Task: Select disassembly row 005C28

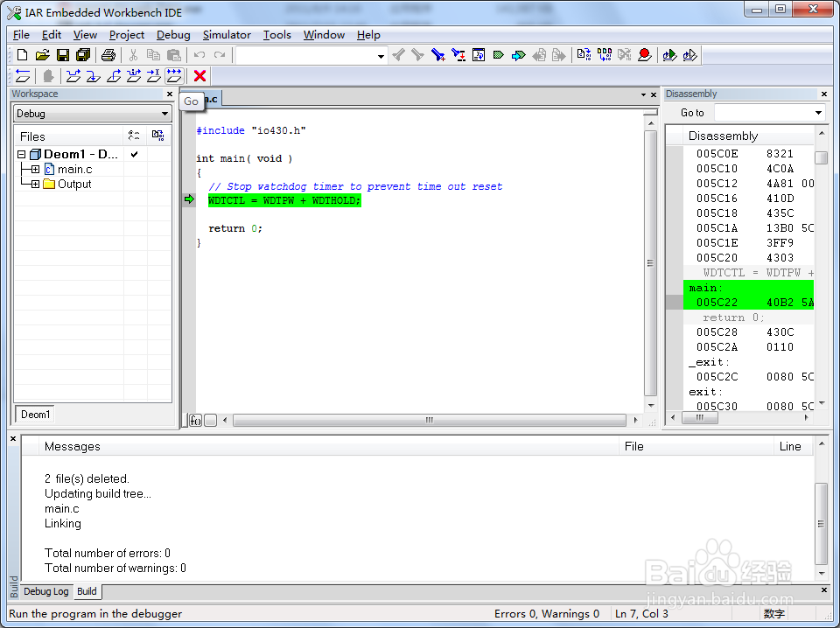Action: point(748,332)
